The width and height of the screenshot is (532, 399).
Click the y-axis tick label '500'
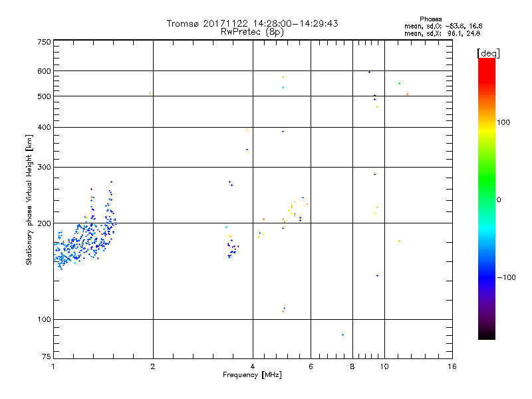[x=44, y=96]
